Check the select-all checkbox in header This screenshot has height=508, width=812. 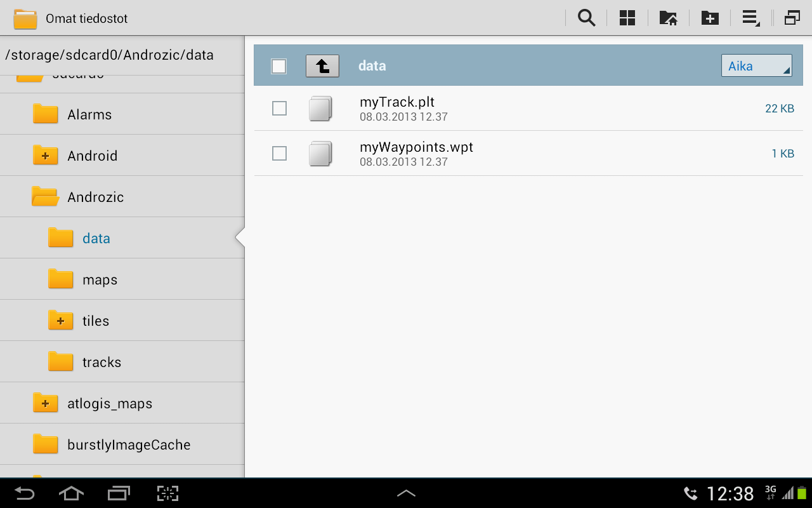coord(278,66)
